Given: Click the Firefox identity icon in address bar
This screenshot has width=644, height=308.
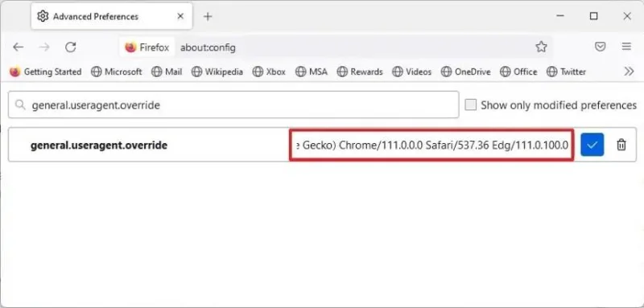Looking at the screenshot, I should click(x=147, y=47).
